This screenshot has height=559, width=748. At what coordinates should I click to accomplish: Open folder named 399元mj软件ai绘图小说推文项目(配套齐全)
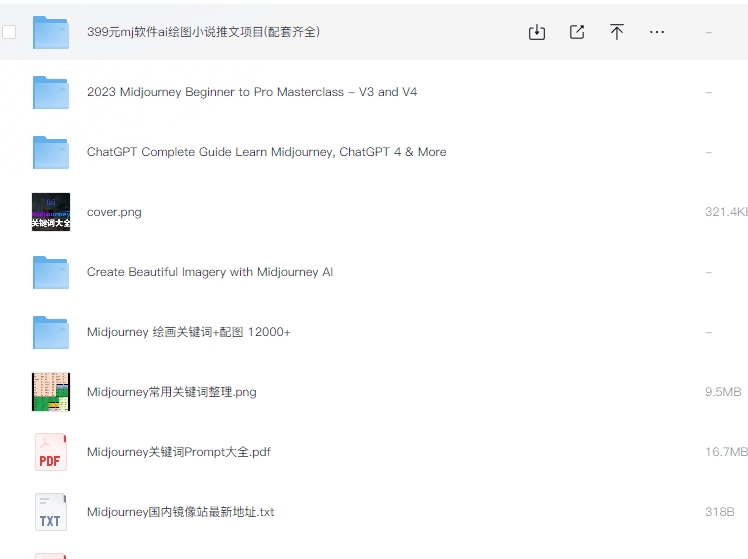click(203, 32)
